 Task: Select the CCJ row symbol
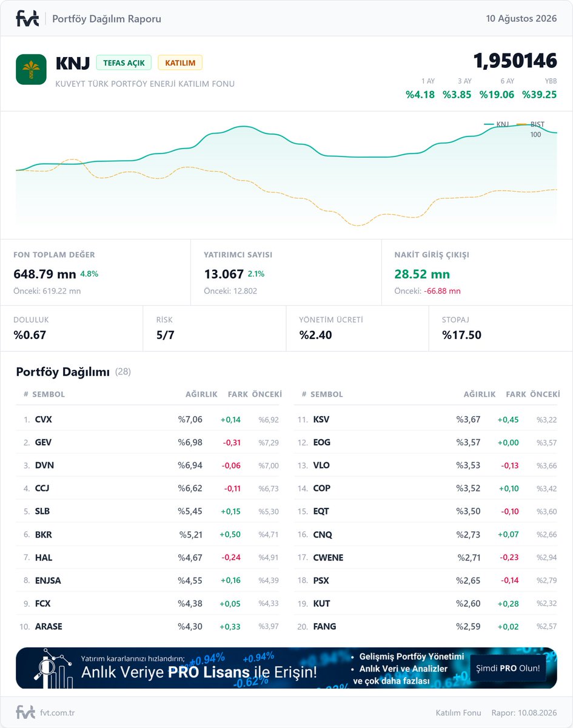coord(43,488)
